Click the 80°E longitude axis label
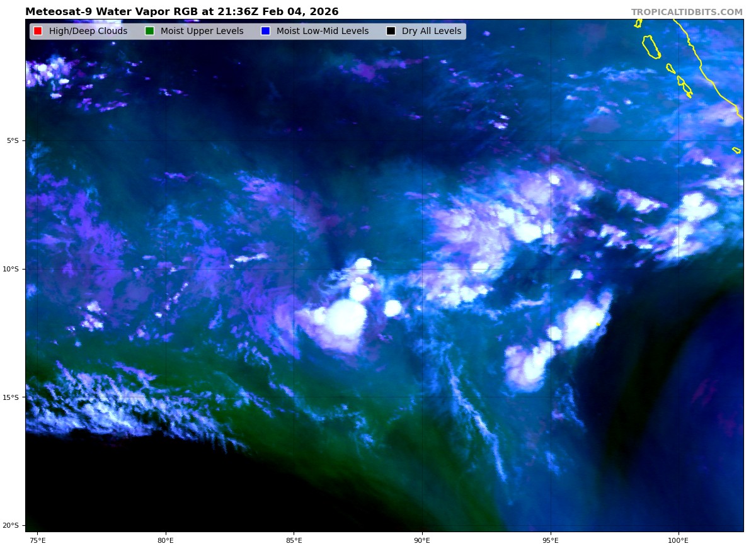This screenshot has height=546, width=756. coord(166,540)
